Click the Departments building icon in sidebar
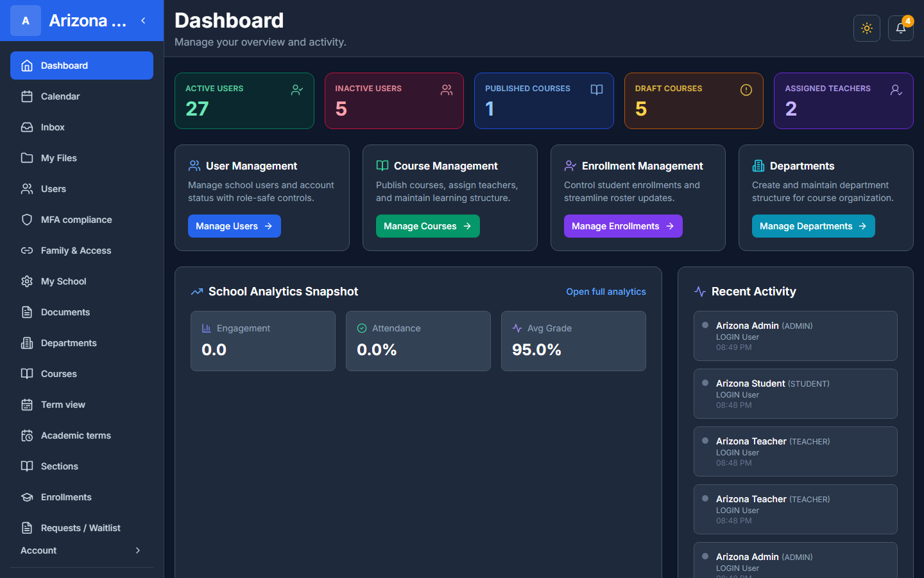Image resolution: width=924 pixels, height=578 pixels. tap(27, 343)
